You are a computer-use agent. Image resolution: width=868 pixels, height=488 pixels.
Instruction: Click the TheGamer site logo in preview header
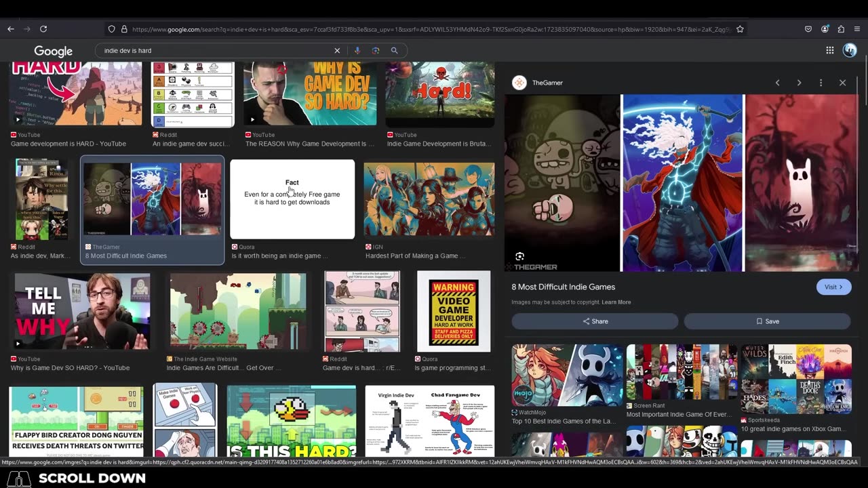tap(519, 83)
